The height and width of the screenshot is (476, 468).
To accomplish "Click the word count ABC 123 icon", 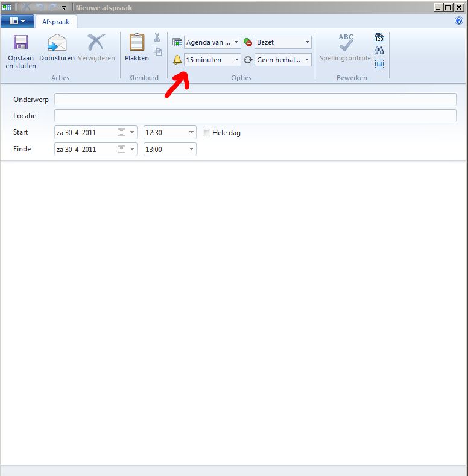I will (x=379, y=37).
